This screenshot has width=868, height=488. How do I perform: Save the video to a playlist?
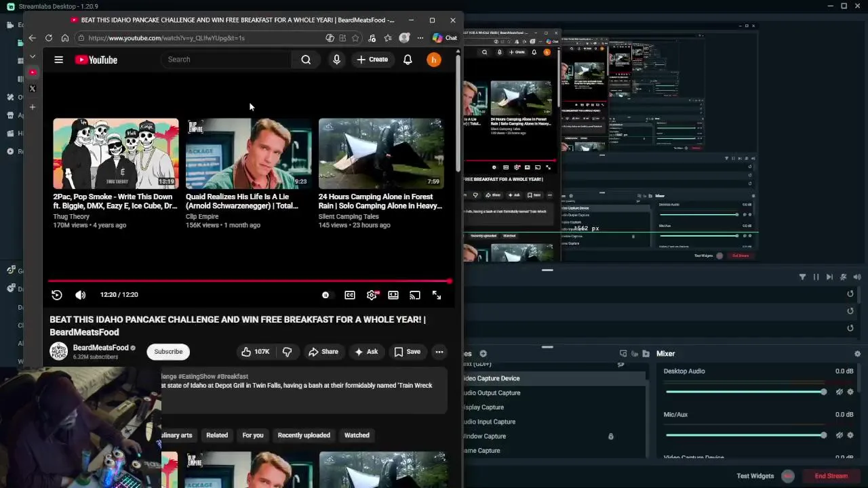(x=408, y=352)
